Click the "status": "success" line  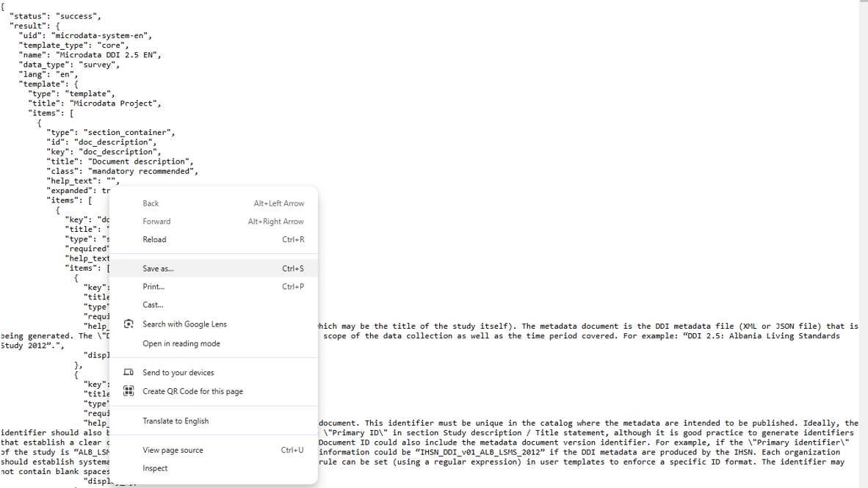[54, 15]
